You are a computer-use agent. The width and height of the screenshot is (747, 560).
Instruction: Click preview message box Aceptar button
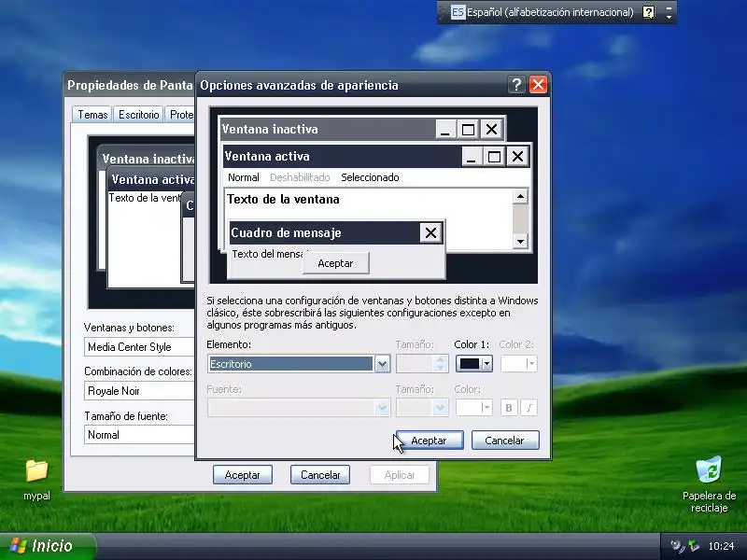[x=335, y=263]
